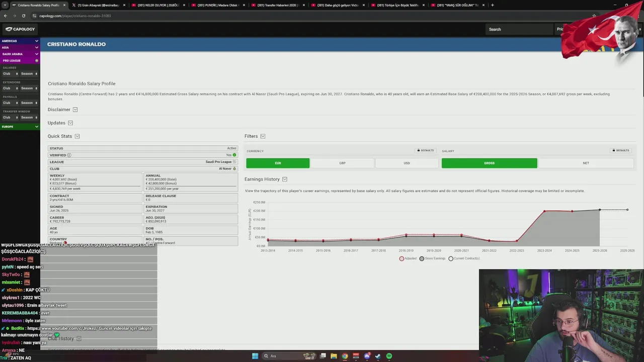
Task: Toggle Current Contract(s) series in legend
Action: [464, 258]
